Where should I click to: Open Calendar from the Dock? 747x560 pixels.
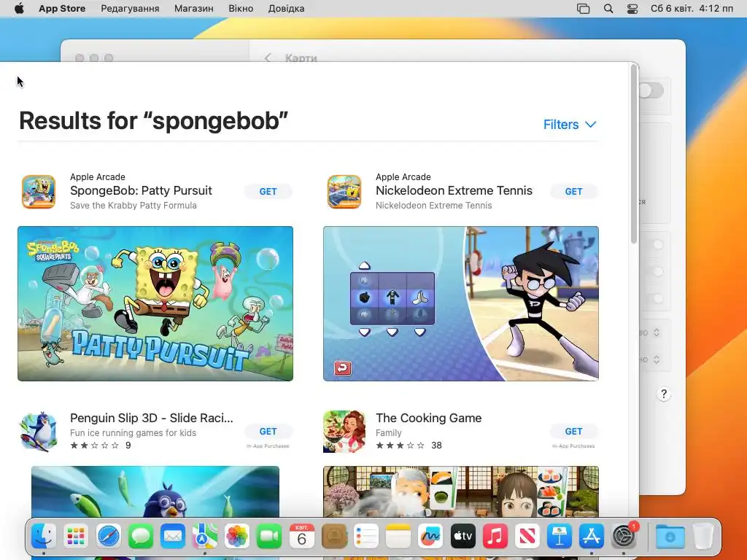(x=301, y=537)
